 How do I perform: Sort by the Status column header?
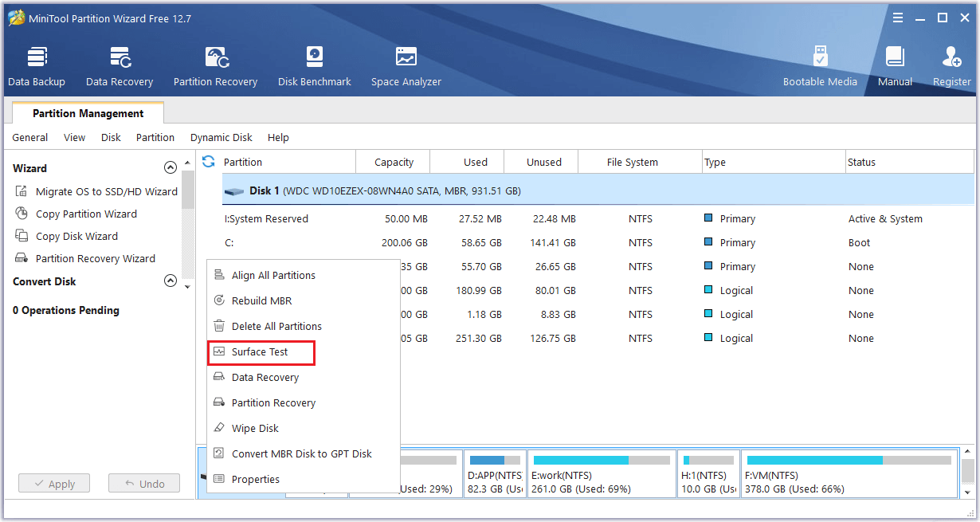point(909,162)
